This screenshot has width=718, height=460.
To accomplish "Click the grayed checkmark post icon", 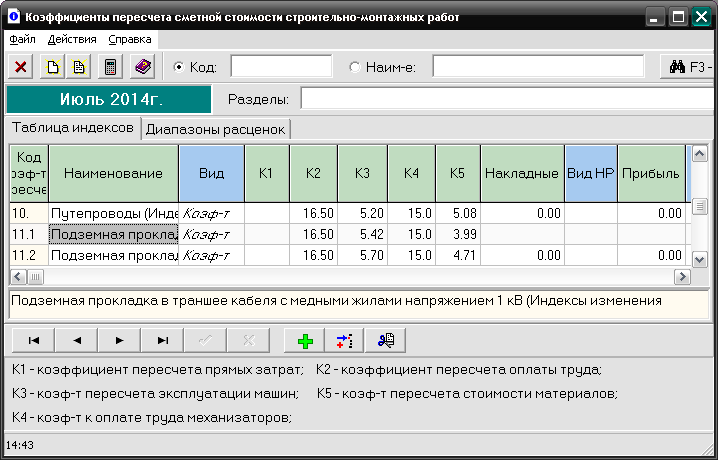I will 205,340.
